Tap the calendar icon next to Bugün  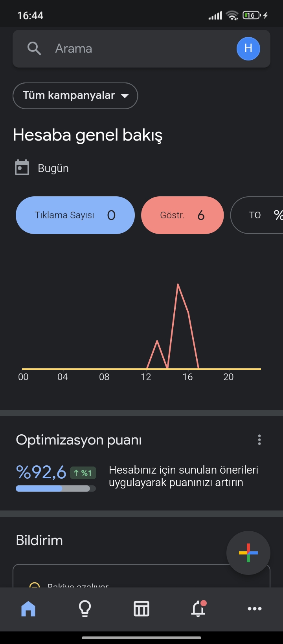[22, 168]
